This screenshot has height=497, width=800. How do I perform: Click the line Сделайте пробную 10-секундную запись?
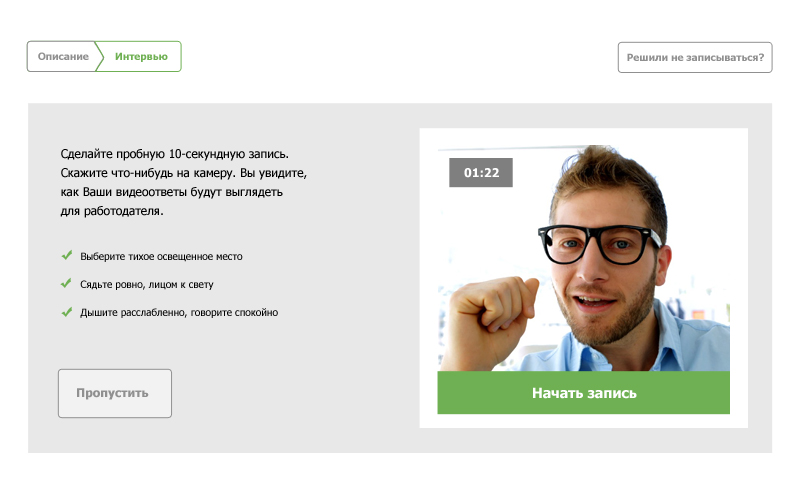coord(174,154)
